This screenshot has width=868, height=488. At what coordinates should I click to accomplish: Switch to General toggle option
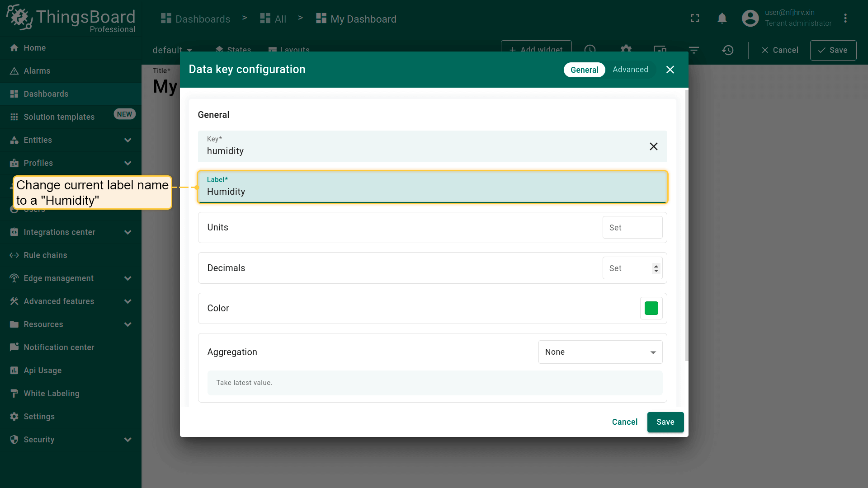584,70
